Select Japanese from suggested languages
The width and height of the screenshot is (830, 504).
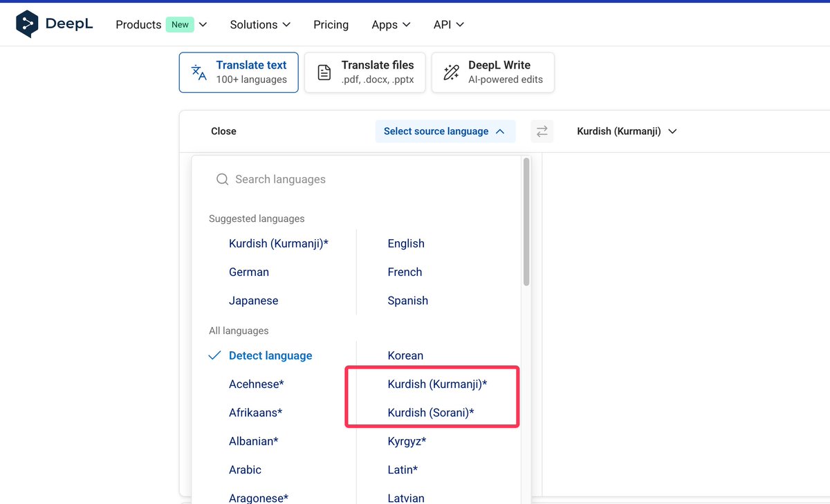tap(253, 301)
